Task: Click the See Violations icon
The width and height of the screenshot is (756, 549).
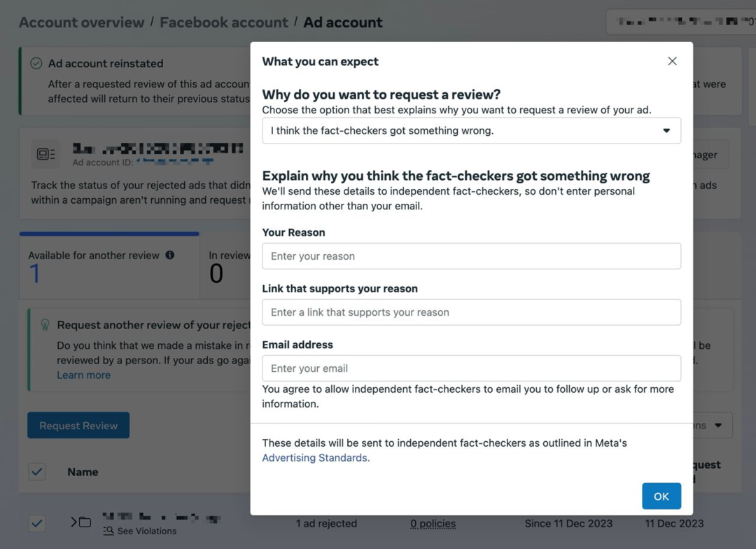Action: tap(108, 531)
